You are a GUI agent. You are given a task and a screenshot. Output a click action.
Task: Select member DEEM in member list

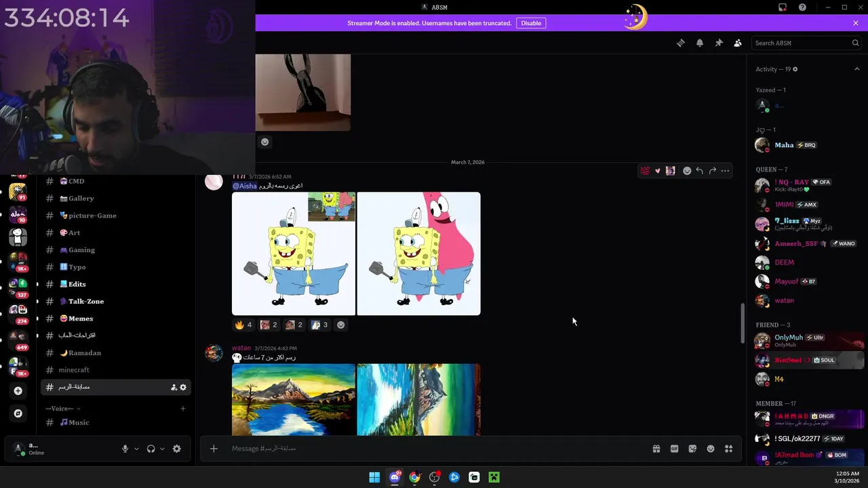(x=784, y=262)
